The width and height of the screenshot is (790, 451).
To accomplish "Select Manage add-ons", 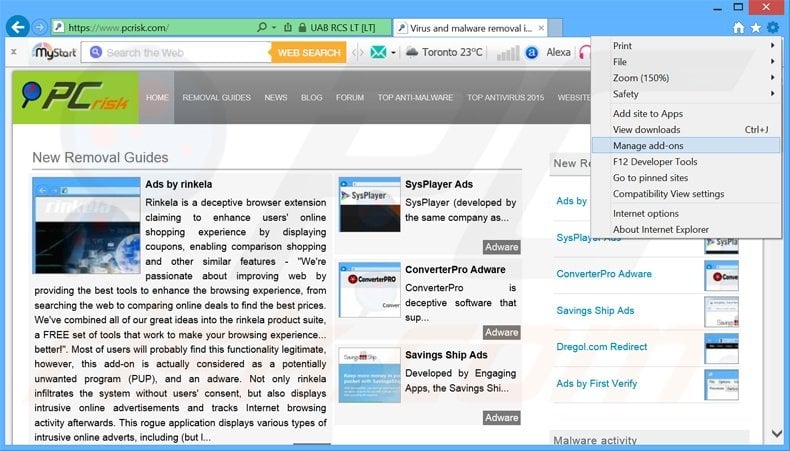I will pos(686,146).
